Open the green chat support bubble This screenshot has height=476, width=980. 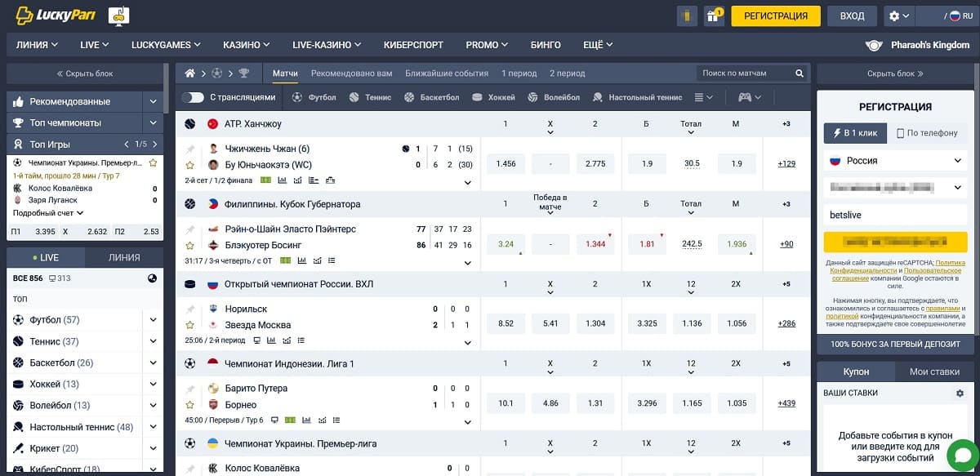tap(960, 455)
